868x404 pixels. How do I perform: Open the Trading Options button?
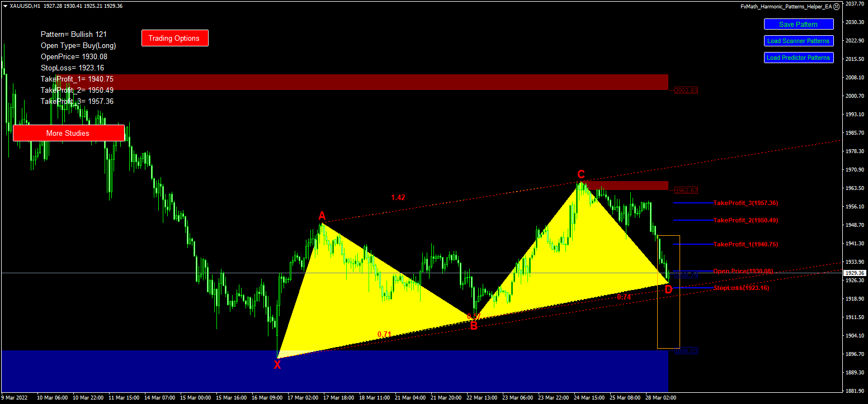click(x=174, y=38)
